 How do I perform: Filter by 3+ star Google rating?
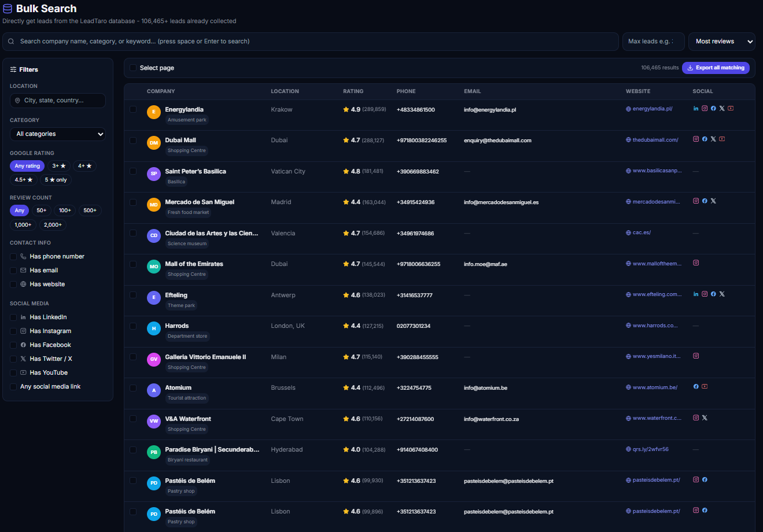pyautogui.click(x=59, y=166)
